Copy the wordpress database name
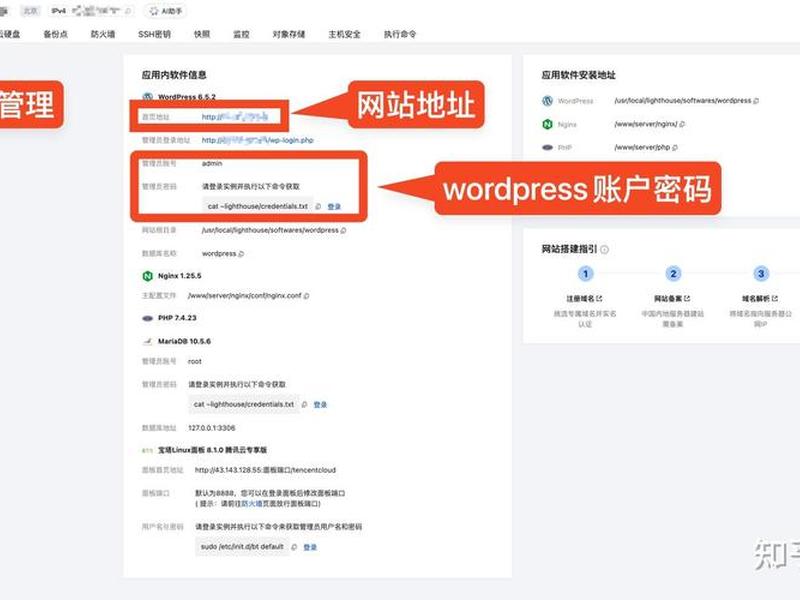The width and height of the screenshot is (800, 600). pyautogui.click(x=241, y=254)
